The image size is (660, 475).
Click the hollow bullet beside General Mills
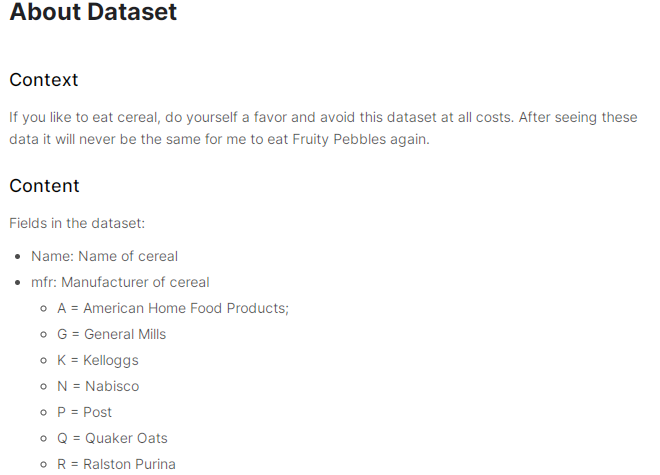click(43, 335)
